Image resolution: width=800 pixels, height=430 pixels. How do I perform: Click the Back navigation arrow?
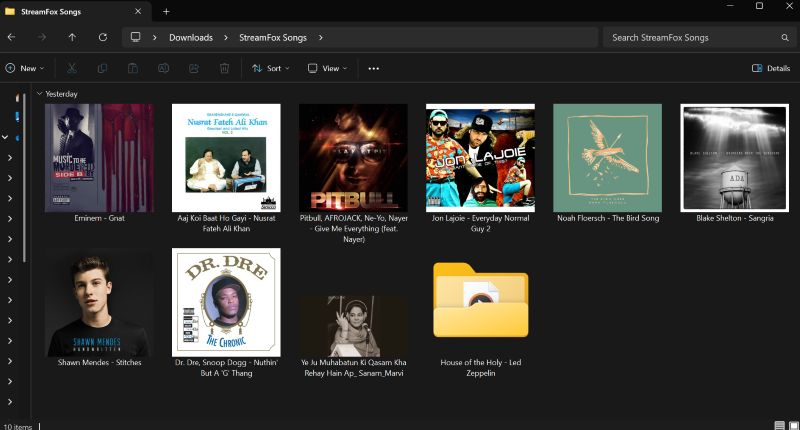(x=11, y=37)
